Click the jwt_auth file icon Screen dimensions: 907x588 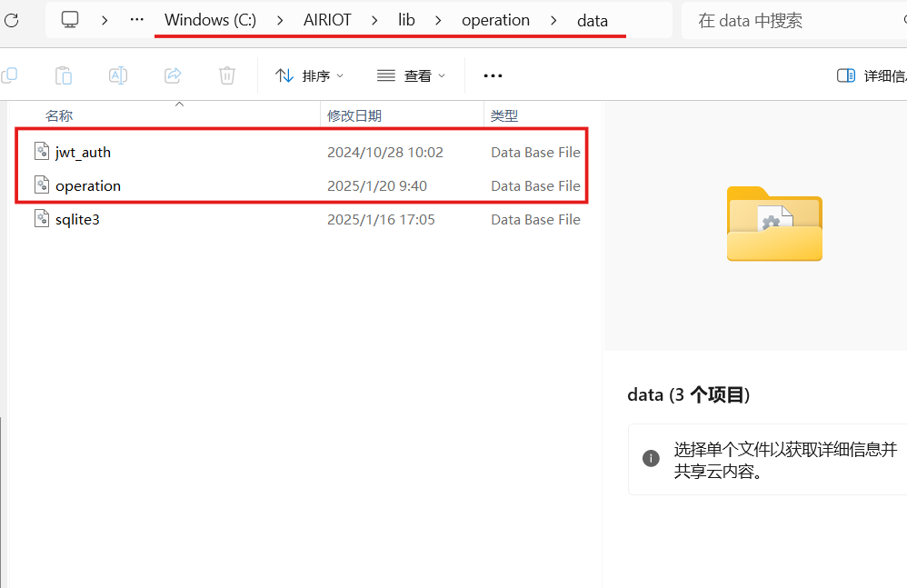click(x=42, y=152)
